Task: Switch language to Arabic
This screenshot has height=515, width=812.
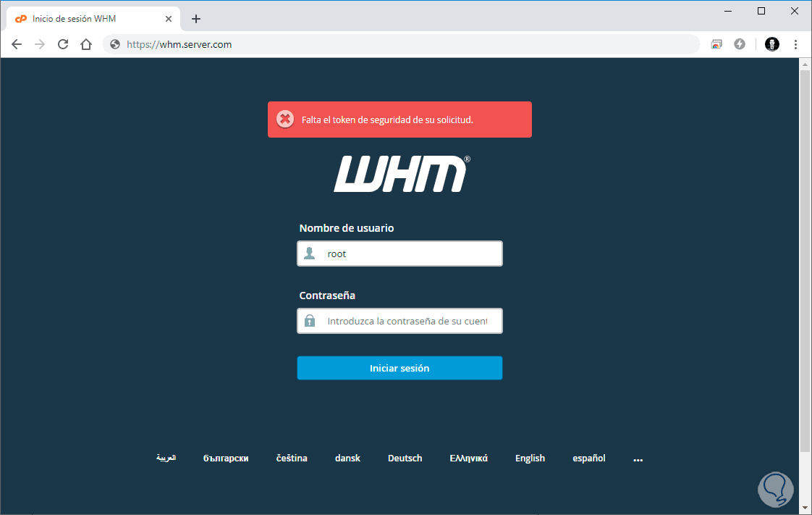Action: 166,458
